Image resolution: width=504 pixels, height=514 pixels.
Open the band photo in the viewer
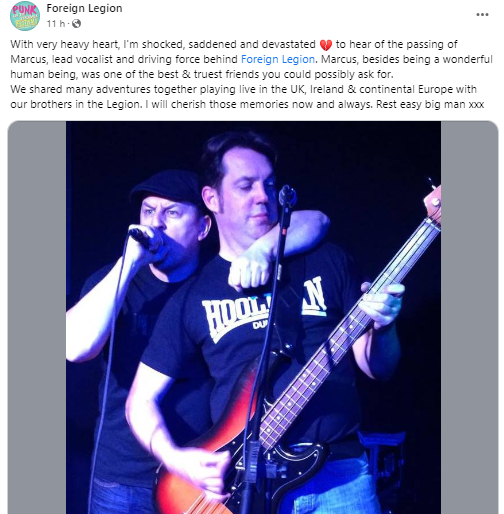(x=253, y=317)
